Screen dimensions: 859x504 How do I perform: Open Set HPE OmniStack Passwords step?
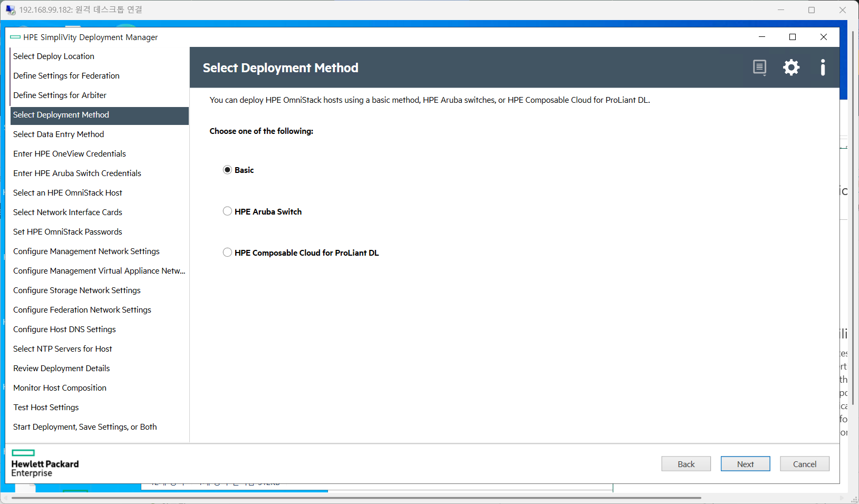pos(100,232)
